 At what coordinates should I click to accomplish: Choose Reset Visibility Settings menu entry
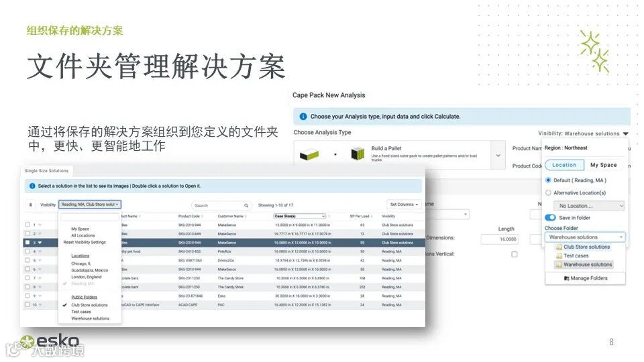pyautogui.click(x=85, y=242)
